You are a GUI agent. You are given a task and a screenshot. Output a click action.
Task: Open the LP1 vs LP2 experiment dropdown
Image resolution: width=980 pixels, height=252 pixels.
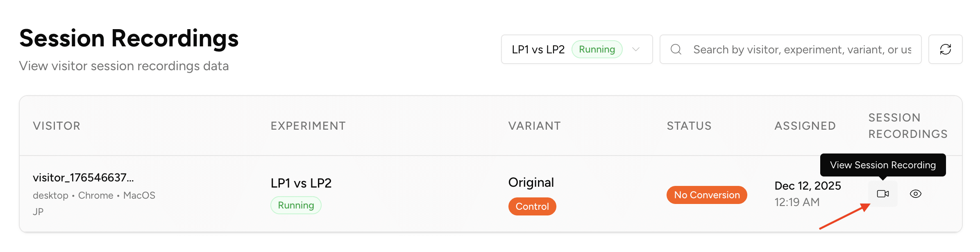click(x=538, y=49)
